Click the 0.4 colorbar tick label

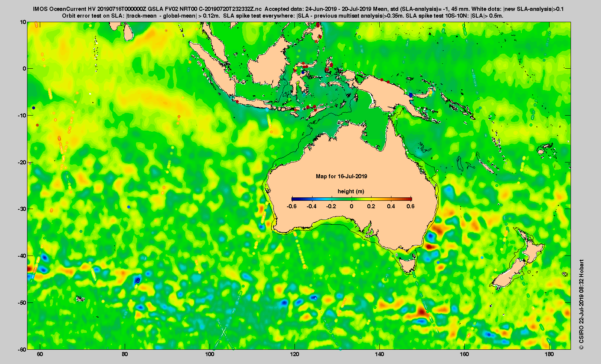tap(391, 206)
